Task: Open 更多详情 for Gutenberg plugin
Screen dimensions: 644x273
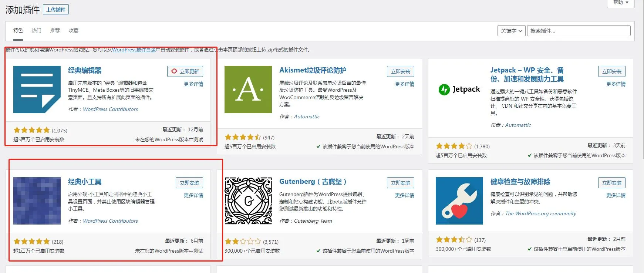Action: point(404,195)
